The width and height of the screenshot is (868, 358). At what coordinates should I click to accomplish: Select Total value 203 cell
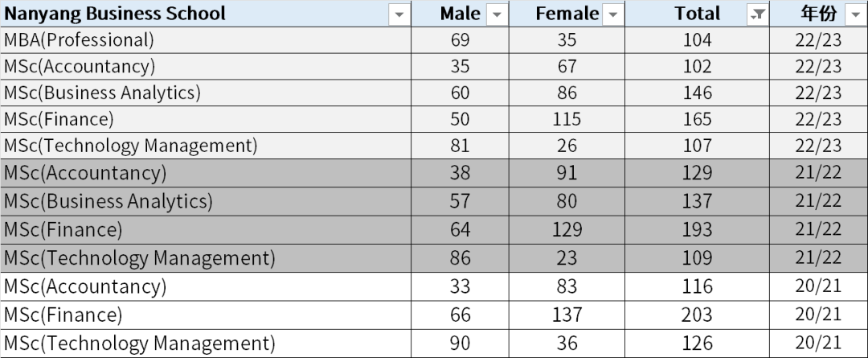[x=697, y=315]
